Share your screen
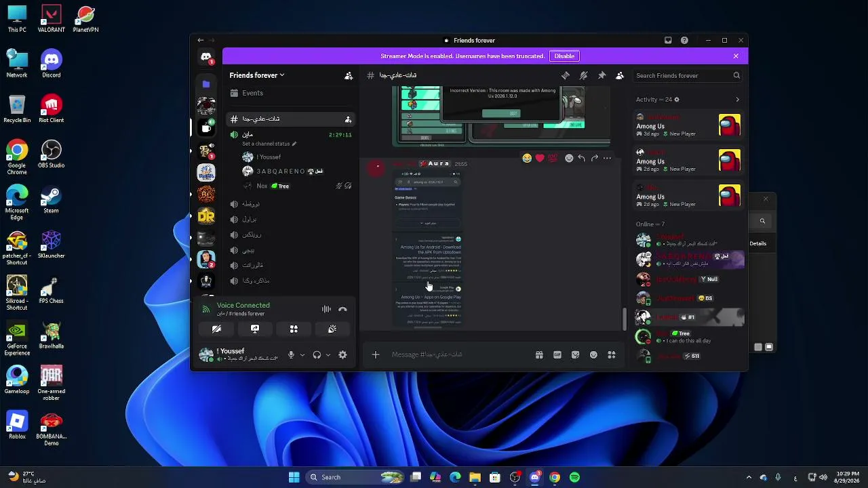Image resolution: width=868 pixels, height=488 pixels. tap(255, 329)
